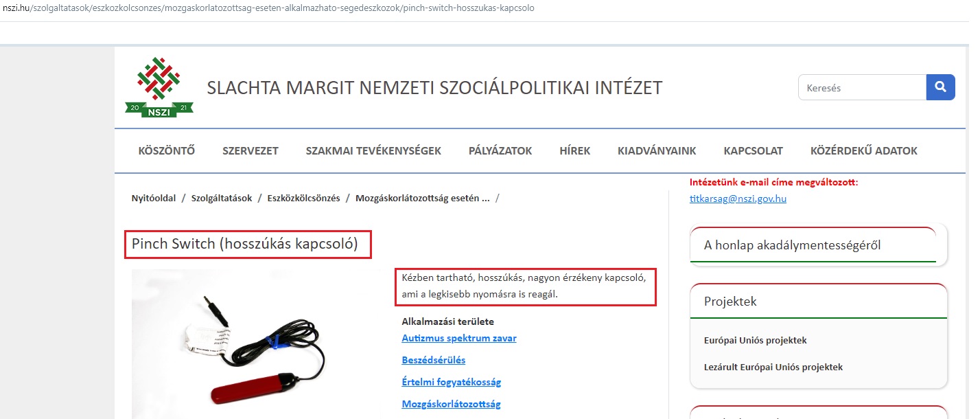Focus the Keresés search field

pos(862,87)
